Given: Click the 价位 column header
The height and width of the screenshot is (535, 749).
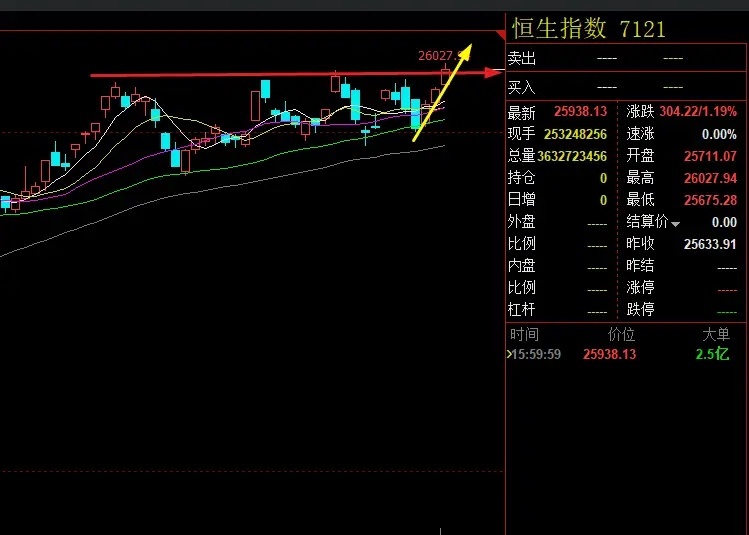Looking at the screenshot, I should coord(621,334).
